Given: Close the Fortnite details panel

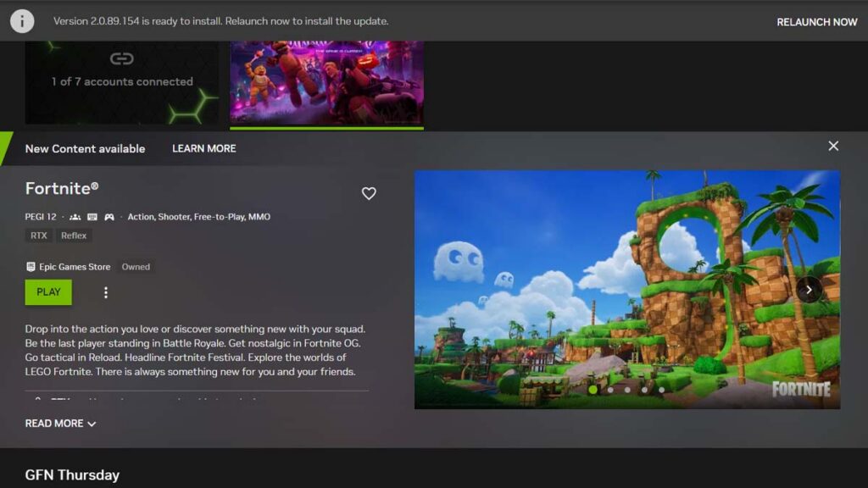Looking at the screenshot, I should (833, 146).
